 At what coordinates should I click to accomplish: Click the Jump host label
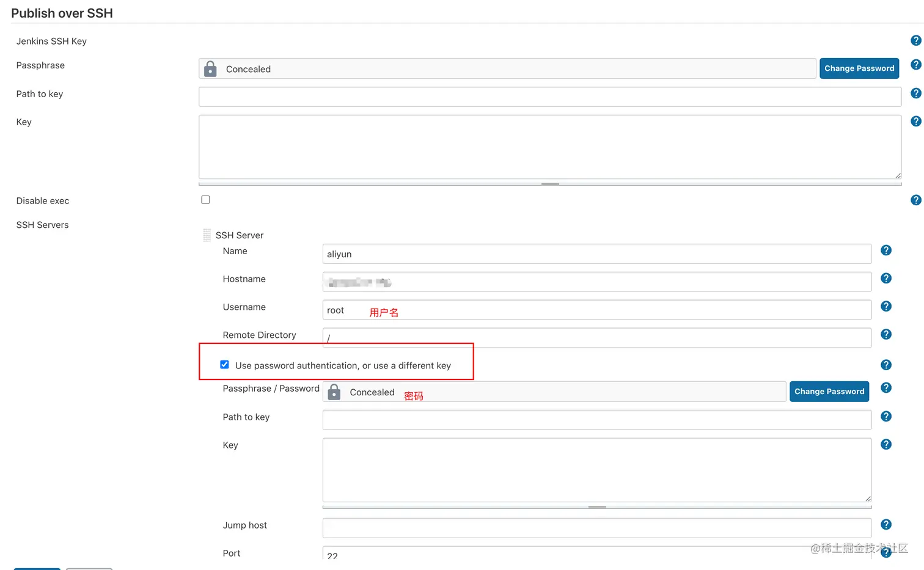tap(244, 525)
